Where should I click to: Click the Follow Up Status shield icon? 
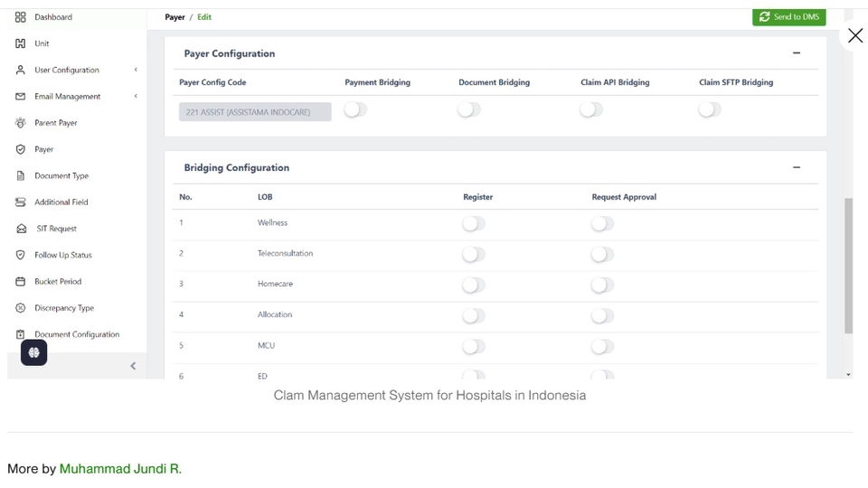21,255
